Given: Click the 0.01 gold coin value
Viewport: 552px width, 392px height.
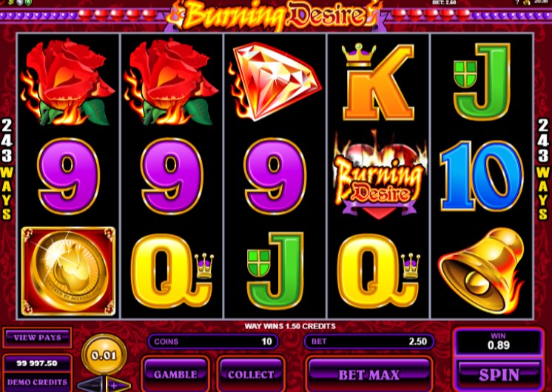Looking at the screenshot, I should coord(104,355).
